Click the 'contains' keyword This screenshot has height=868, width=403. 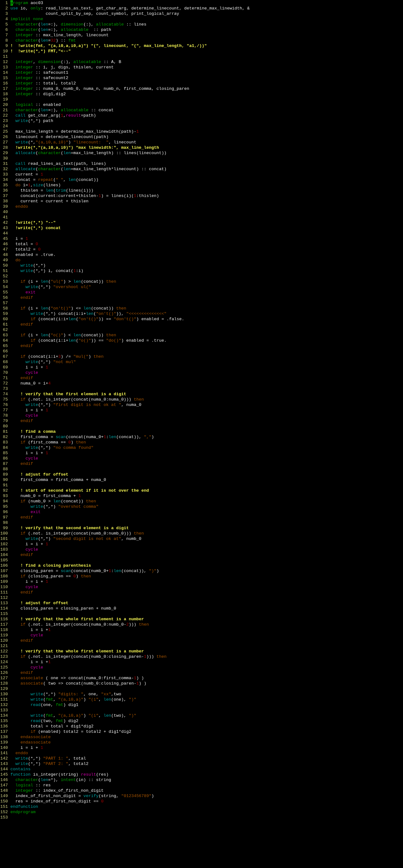(20, 769)
